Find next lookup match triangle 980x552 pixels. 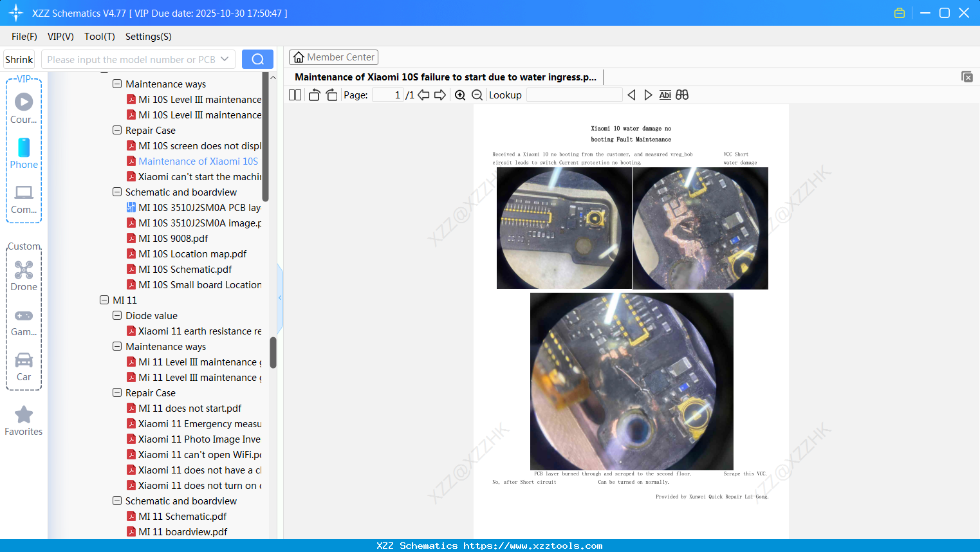tap(648, 95)
